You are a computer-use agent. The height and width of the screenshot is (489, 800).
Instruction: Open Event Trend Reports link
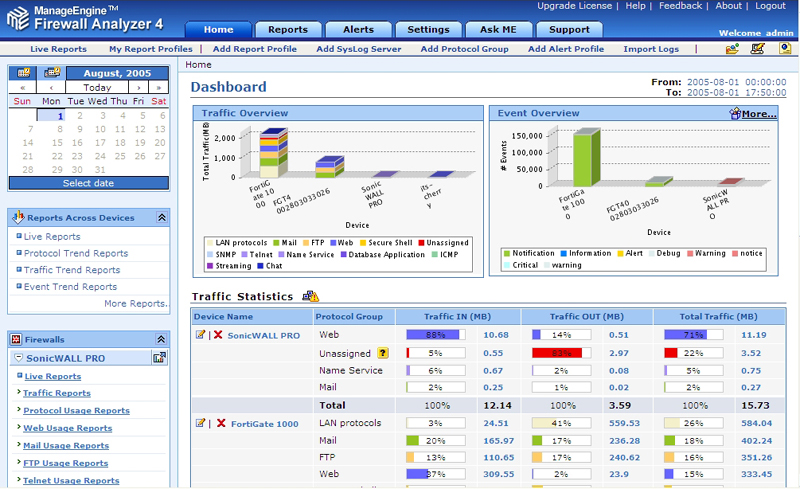pyautogui.click(x=70, y=287)
